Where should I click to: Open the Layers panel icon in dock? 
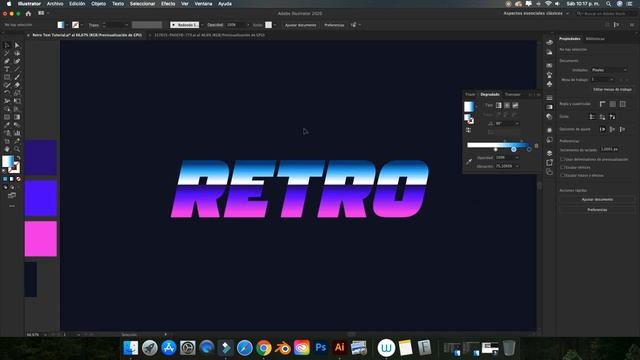pyautogui.click(x=549, y=153)
